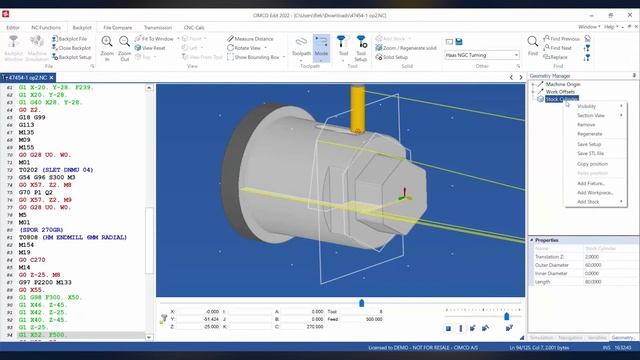This screenshot has height=360, width=640.
Task: Open the Backplot Window tool
Action: (x=13, y=48)
